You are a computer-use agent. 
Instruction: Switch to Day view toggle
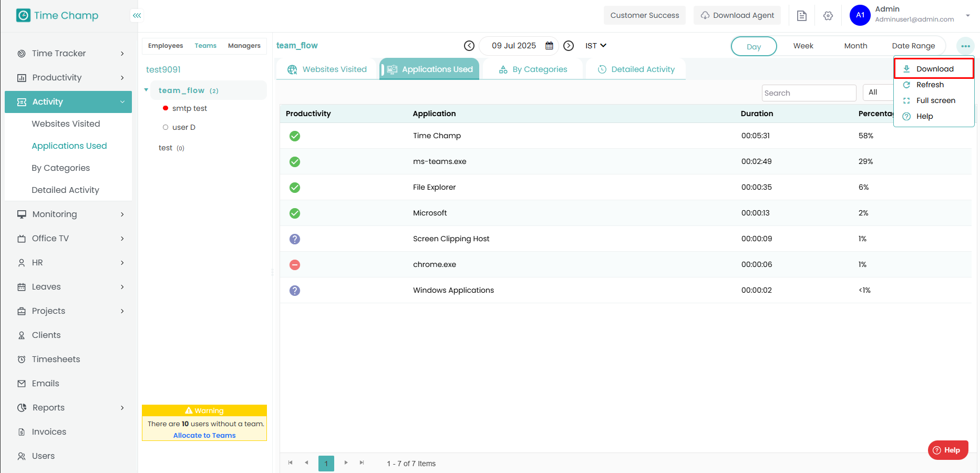(x=754, y=46)
